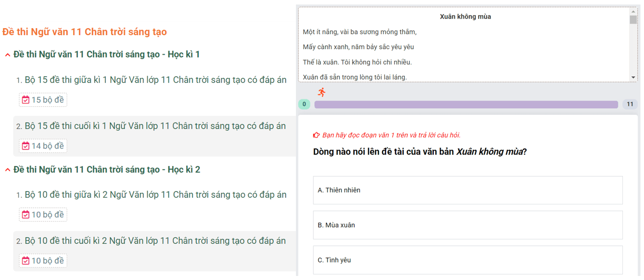Click scroll up arrow in poem box
644x280 pixels.
(x=633, y=11)
